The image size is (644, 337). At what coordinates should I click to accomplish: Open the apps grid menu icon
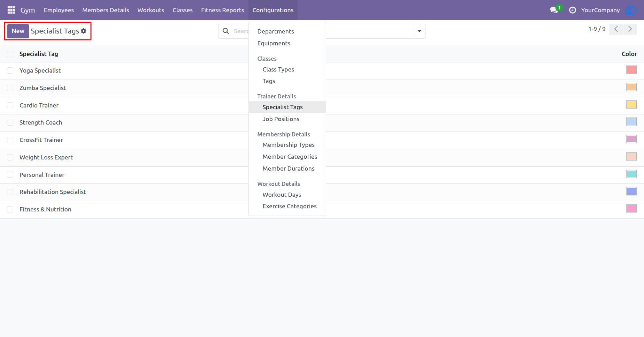pyautogui.click(x=11, y=10)
